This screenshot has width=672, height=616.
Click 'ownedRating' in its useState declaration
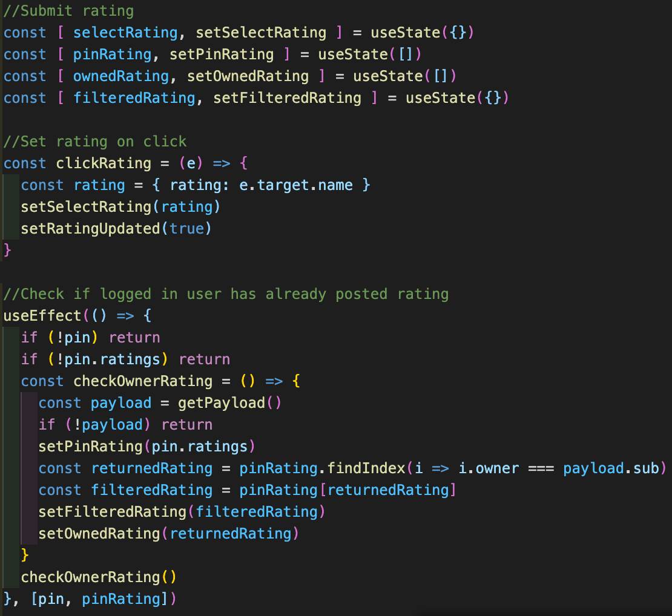pyautogui.click(x=121, y=76)
